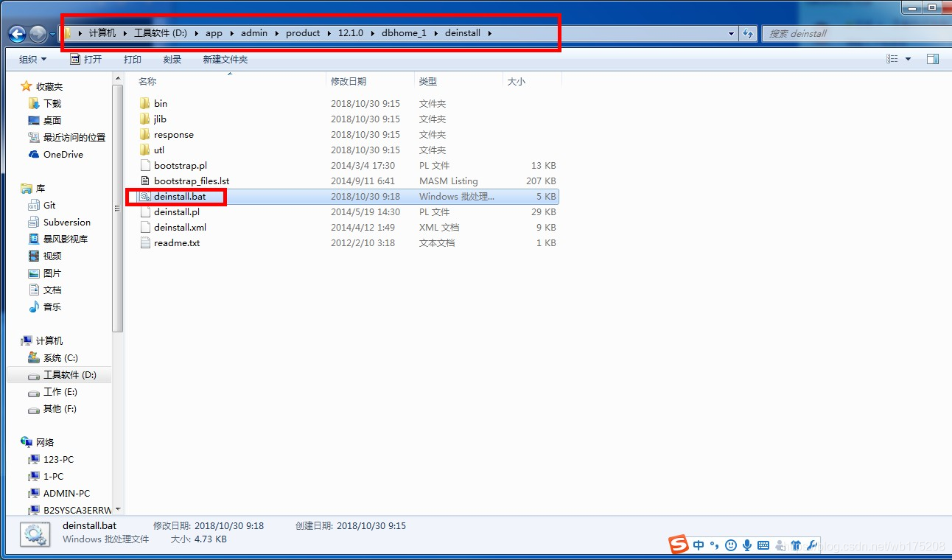Open the 视频 library
Image resolution: width=952 pixels, height=560 pixels.
(x=52, y=256)
